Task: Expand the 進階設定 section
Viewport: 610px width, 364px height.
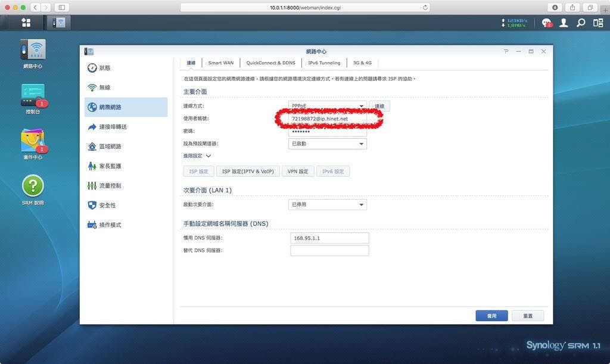Action: pos(197,156)
